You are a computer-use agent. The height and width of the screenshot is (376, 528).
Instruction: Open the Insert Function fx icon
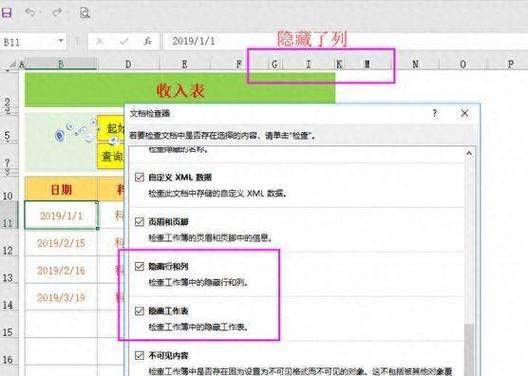[x=147, y=41]
